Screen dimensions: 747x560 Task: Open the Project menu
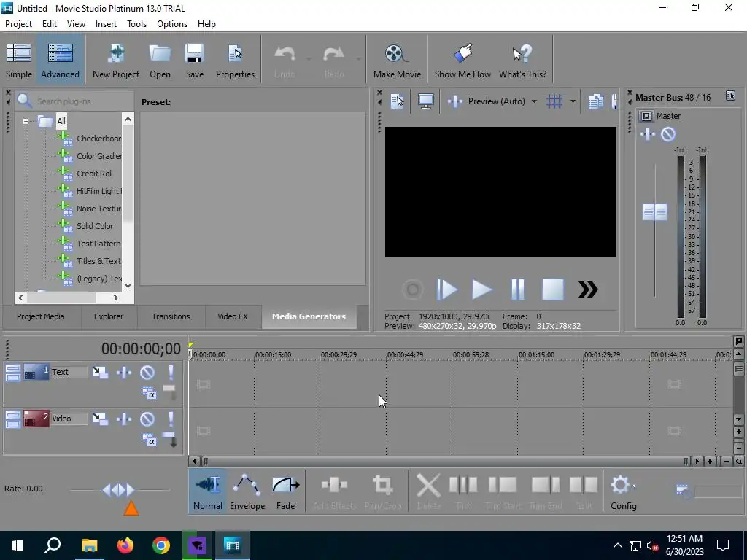tap(18, 24)
